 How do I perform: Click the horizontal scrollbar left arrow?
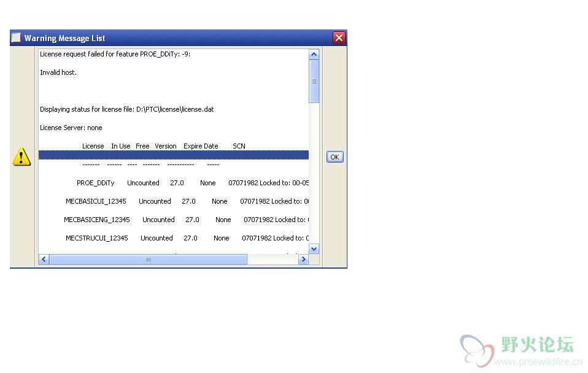coord(44,260)
